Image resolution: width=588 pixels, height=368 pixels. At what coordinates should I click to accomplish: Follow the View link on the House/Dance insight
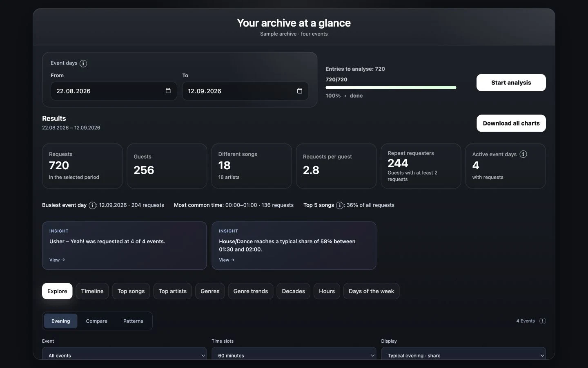click(x=227, y=260)
